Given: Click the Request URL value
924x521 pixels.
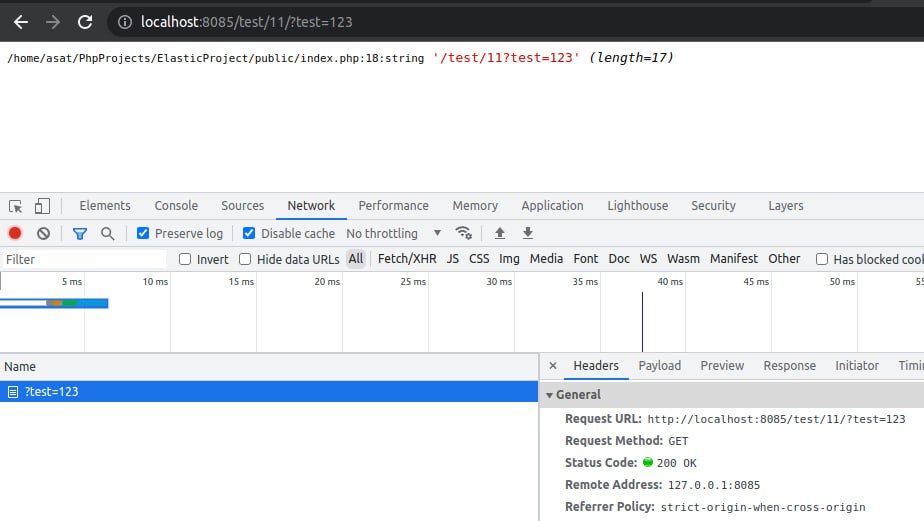Looking at the screenshot, I should 776,419.
